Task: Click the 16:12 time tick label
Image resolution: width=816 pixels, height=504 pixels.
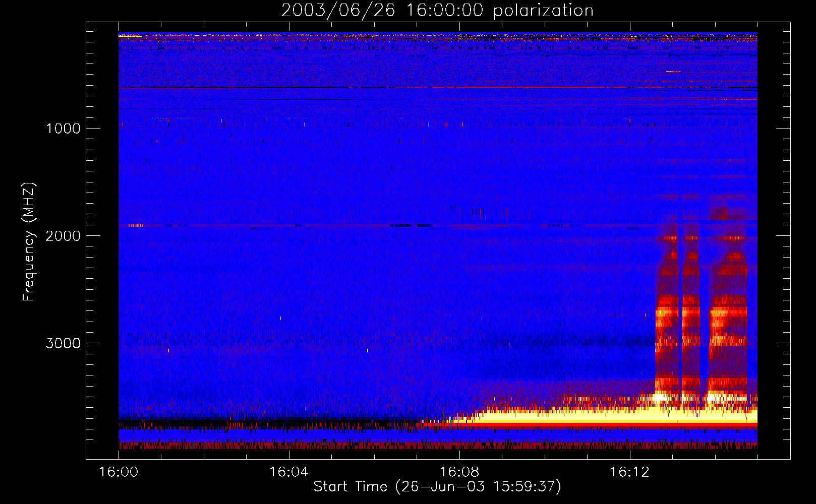Action: coord(629,472)
